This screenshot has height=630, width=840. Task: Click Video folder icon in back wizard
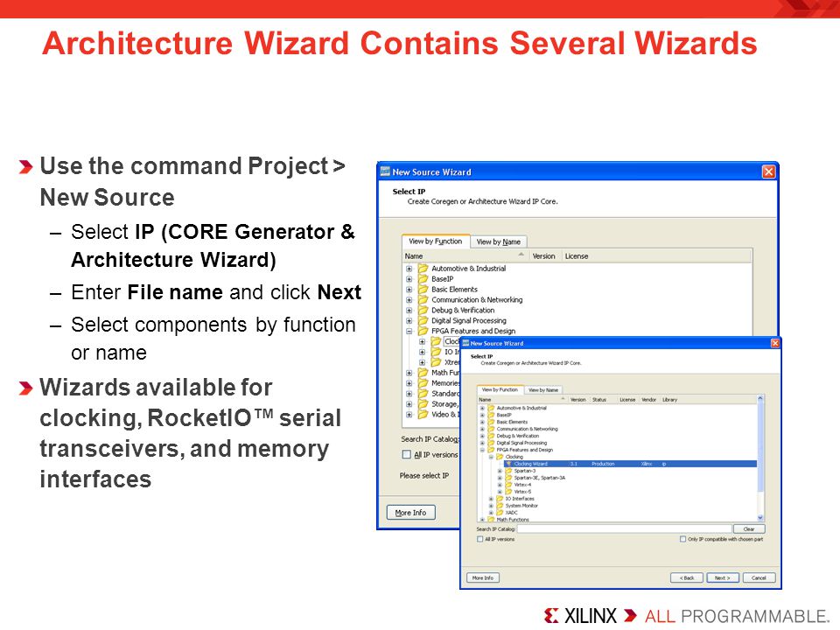pyautogui.click(x=423, y=414)
